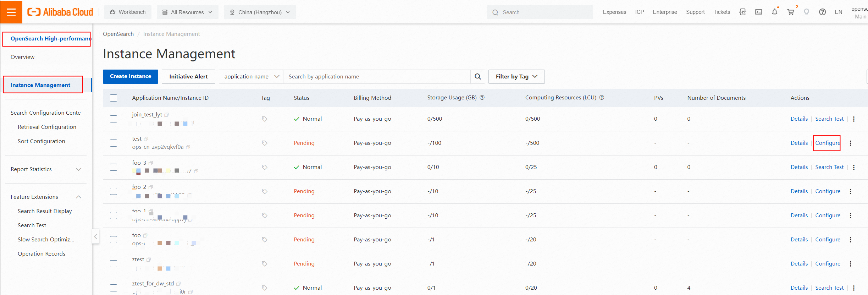
Task: Open Configure for the test instance
Action: click(828, 143)
